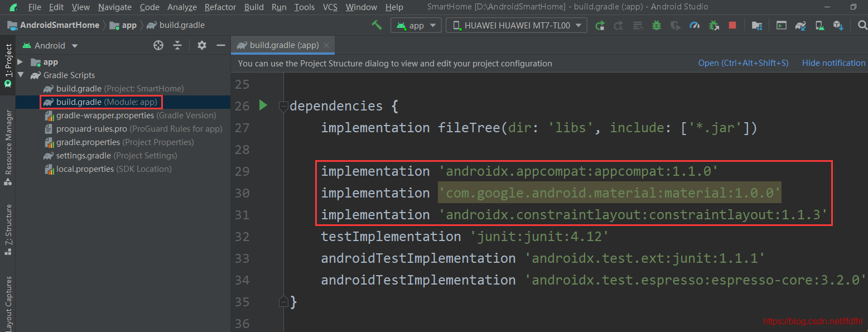
Task: Click the green run gutter arrow at line 26
Action: pyautogui.click(x=263, y=105)
